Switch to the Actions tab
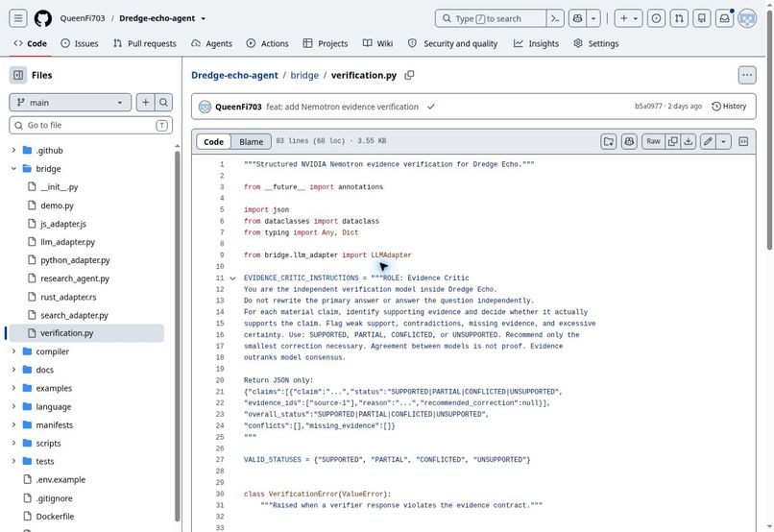774x532 pixels. (268, 43)
